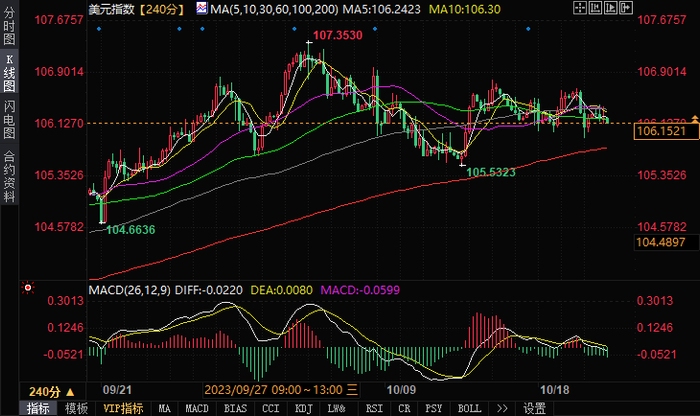Screen dimensions: 700x416
Task: Choose the KDJ indicator
Action: click(x=304, y=408)
